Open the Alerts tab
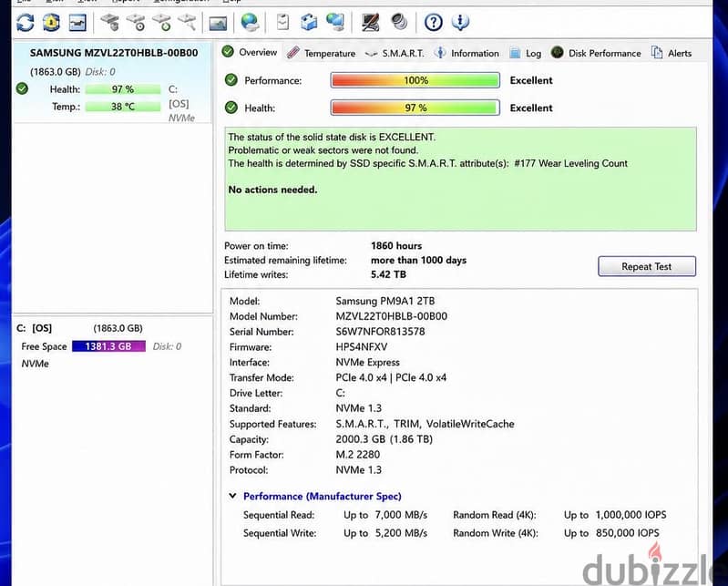 (672, 54)
